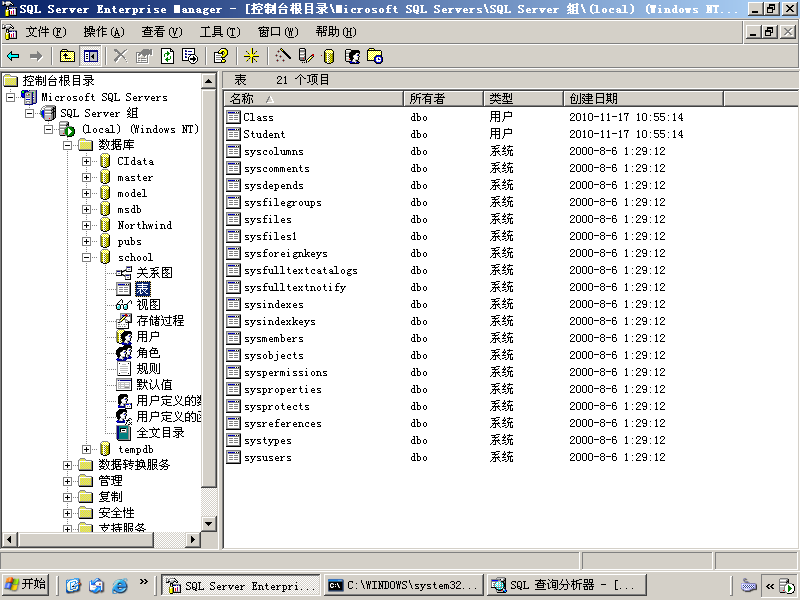This screenshot has width=800, height=600.
Task: Collapse the Microsoft SQL Servers tree node
Action: (11, 97)
